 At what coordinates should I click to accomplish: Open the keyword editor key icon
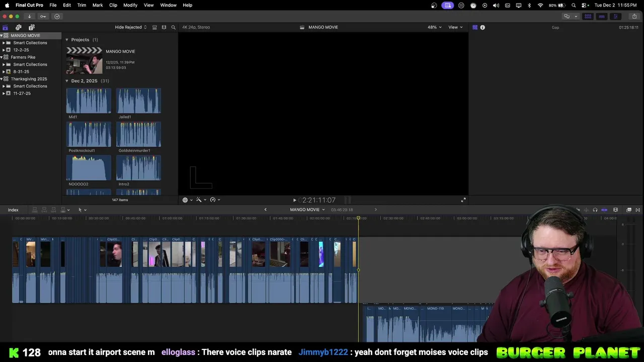(x=43, y=16)
